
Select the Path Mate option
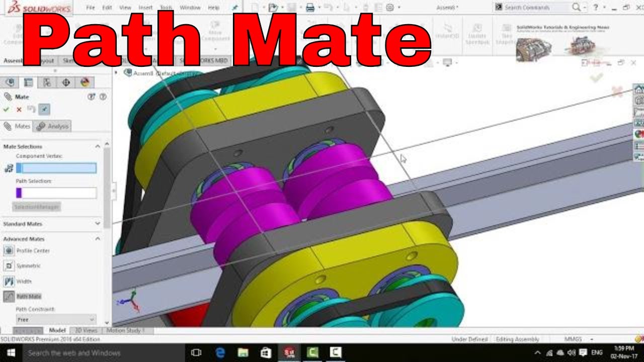[x=23, y=297]
